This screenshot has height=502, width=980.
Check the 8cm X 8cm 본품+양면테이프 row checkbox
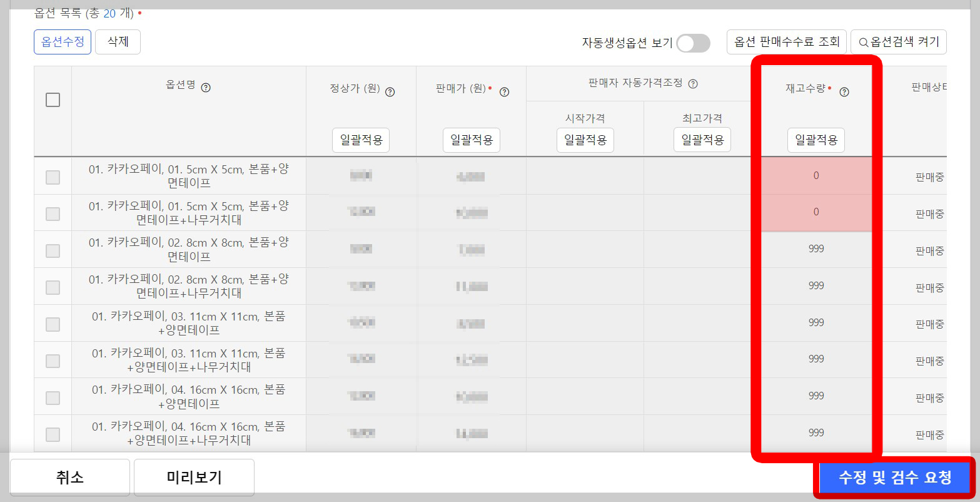pos(53,249)
